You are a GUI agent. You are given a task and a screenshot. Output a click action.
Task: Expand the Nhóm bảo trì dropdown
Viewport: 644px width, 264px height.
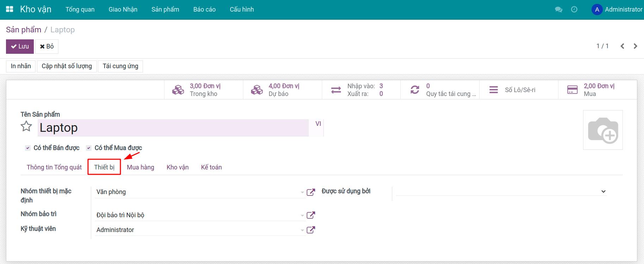click(x=302, y=215)
